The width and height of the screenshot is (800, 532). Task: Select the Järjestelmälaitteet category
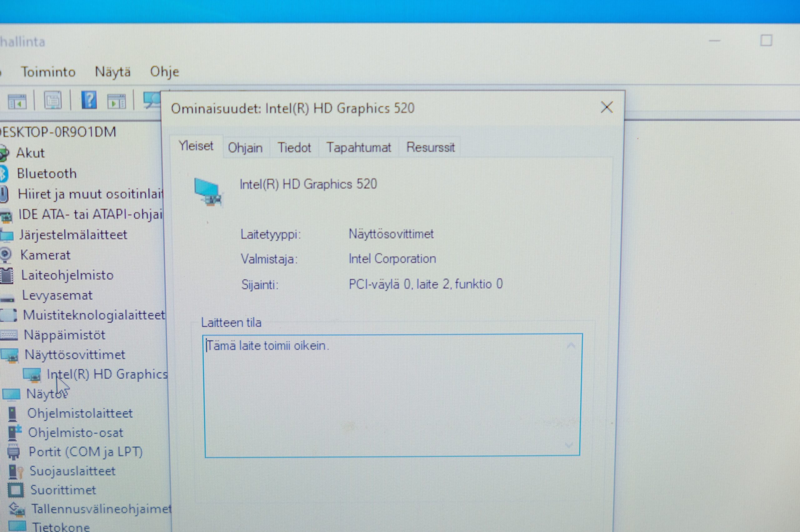[73, 235]
